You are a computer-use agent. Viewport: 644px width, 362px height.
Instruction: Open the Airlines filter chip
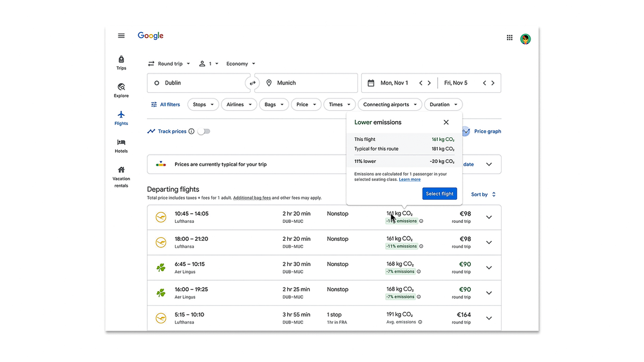(238, 104)
